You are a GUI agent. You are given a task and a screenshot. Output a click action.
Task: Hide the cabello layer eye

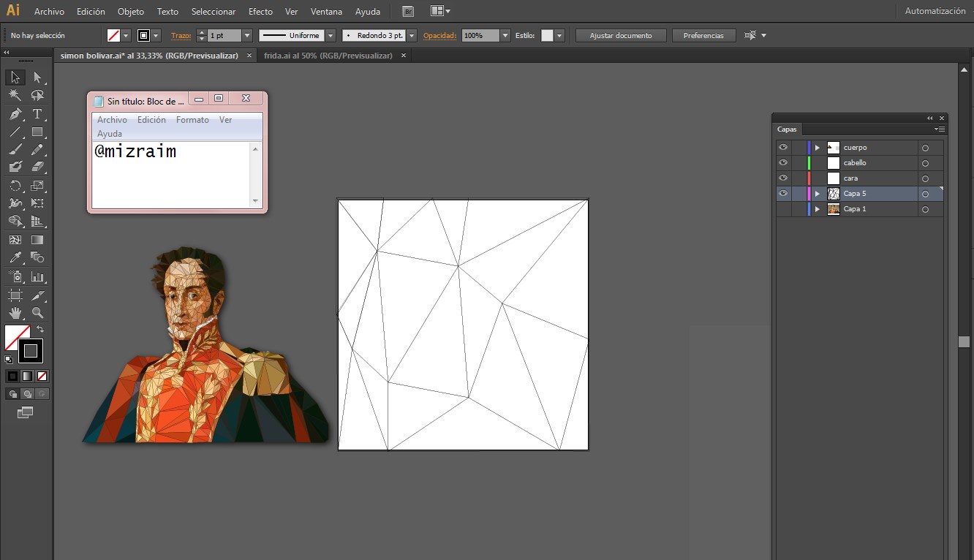coord(783,162)
